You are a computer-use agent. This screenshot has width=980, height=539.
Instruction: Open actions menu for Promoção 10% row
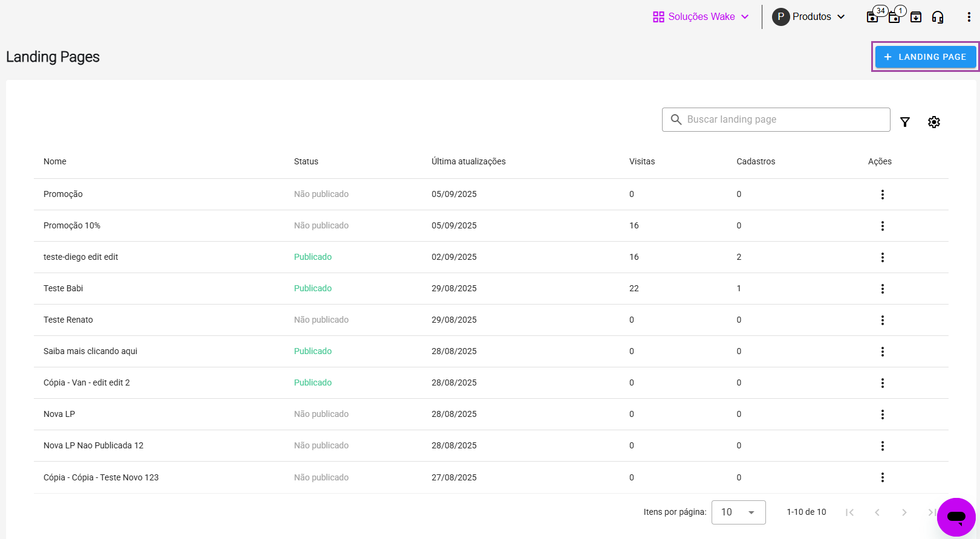[x=882, y=226]
